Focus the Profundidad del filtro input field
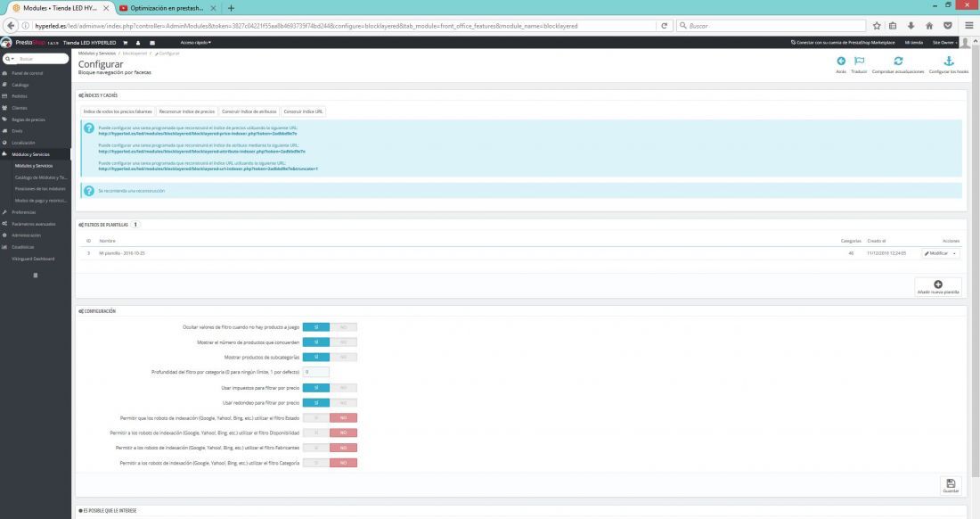The height and width of the screenshot is (519, 980). click(x=316, y=372)
